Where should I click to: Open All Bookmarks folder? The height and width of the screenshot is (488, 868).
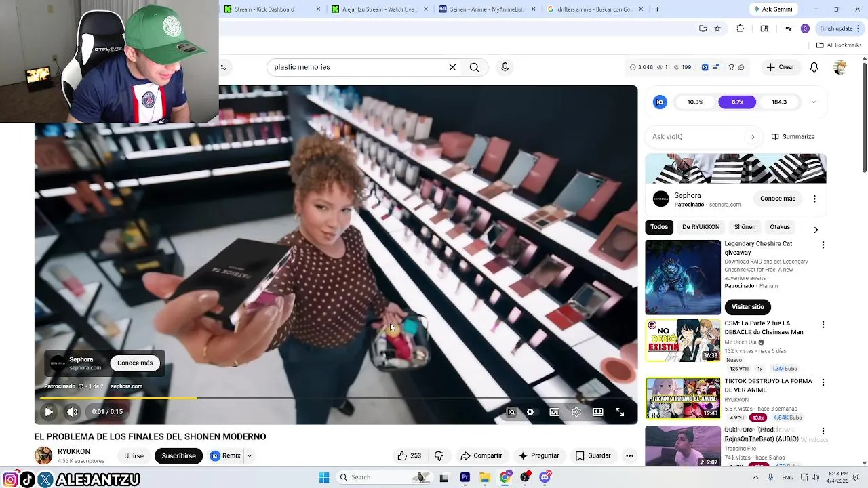[839, 45]
